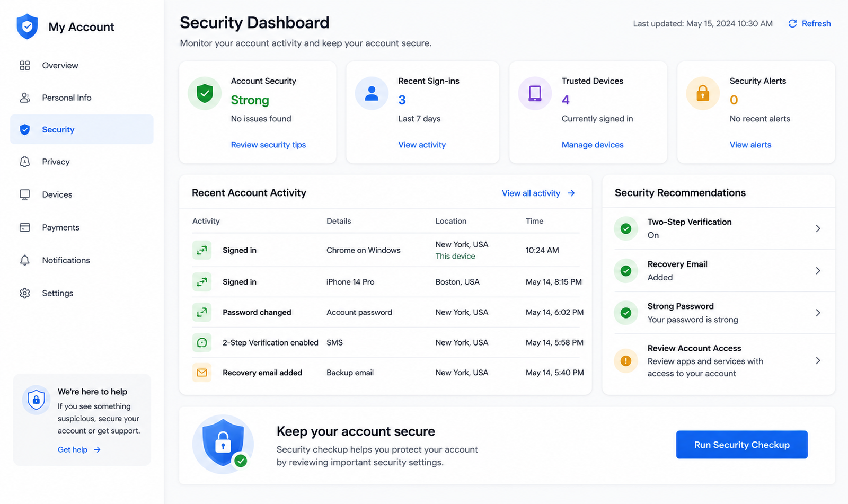Open the Payments section
Image resolution: width=848 pixels, height=504 pixels.
pyautogui.click(x=82, y=227)
